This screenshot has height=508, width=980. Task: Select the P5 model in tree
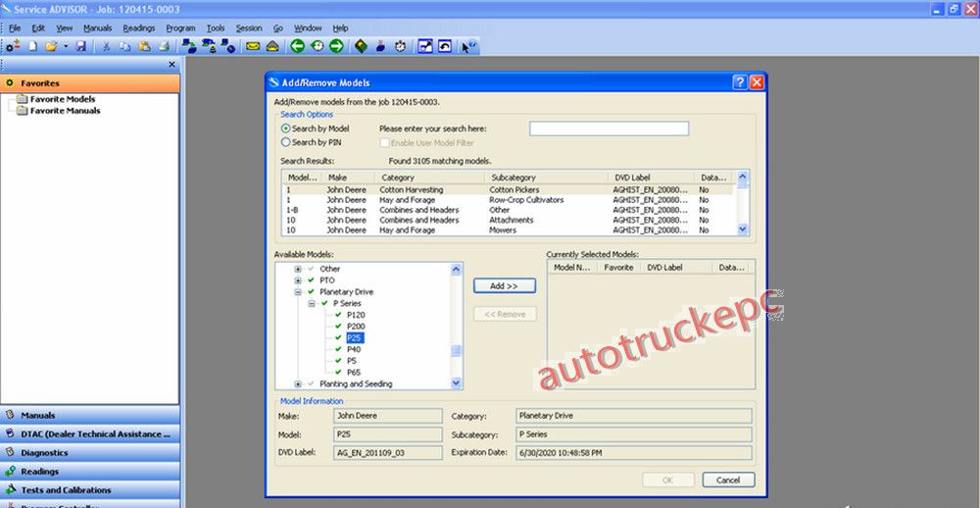(x=352, y=361)
